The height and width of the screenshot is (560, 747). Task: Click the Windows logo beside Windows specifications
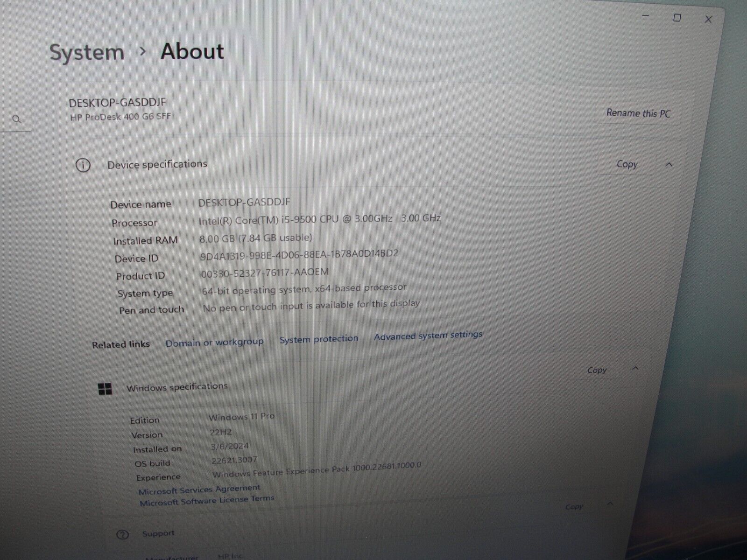tap(106, 389)
